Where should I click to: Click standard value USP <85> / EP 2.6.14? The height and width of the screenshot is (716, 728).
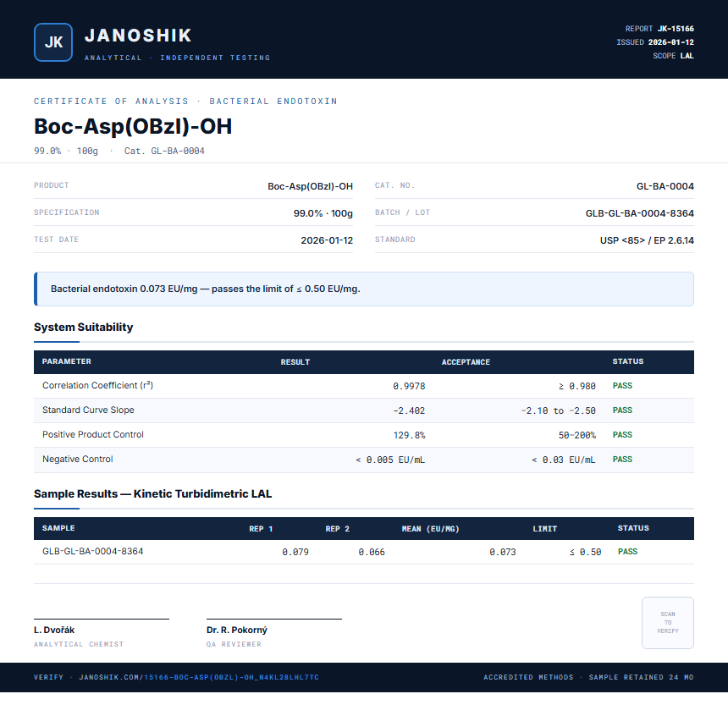[x=647, y=240]
